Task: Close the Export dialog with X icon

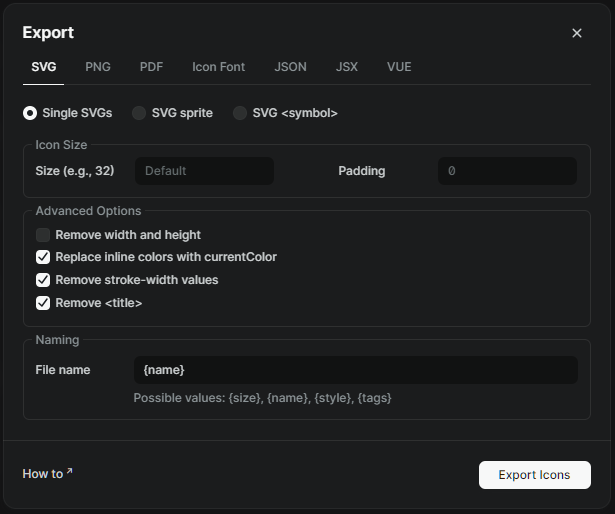Action: click(577, 33)
